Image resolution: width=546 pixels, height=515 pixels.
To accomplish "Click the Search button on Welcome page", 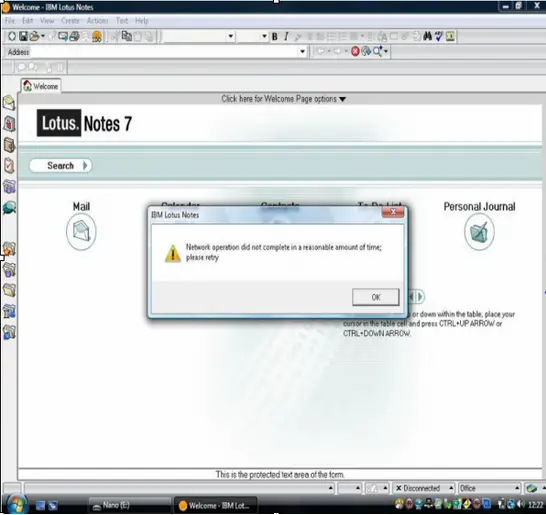I will (x=61, y=165).
